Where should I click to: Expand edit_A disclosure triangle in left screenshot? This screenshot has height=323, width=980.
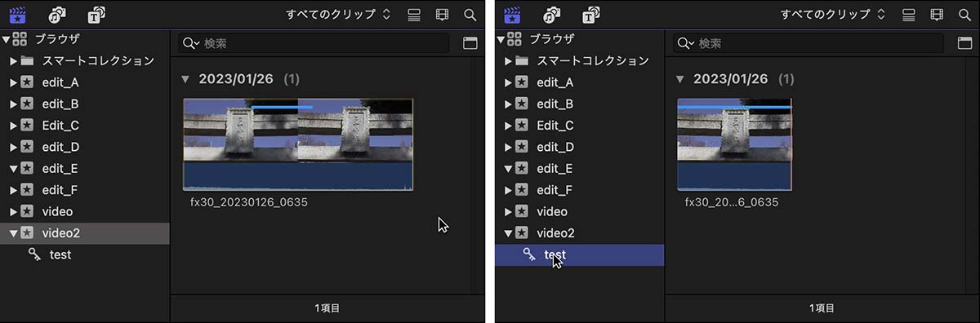tap(13, 82)
